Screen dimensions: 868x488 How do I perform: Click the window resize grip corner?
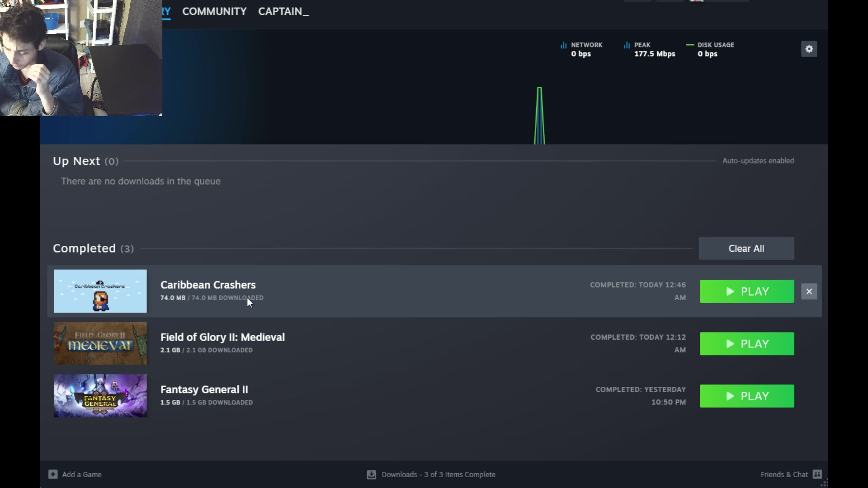pos(824,483)
